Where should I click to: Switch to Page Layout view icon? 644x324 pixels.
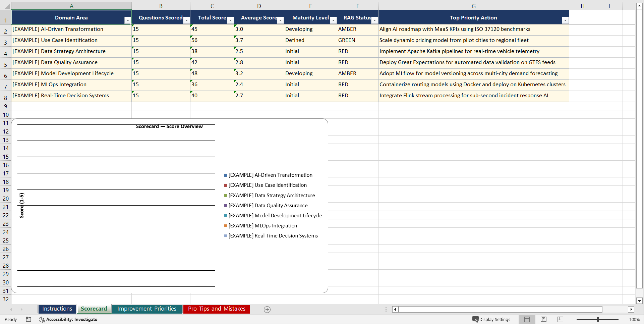coord(543,319)
